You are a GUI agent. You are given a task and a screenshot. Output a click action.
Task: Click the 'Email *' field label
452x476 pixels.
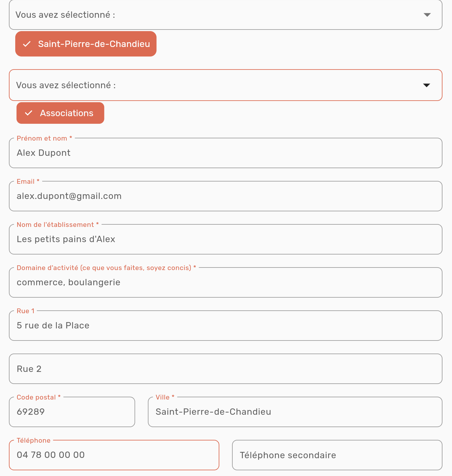tap(28, 182)
